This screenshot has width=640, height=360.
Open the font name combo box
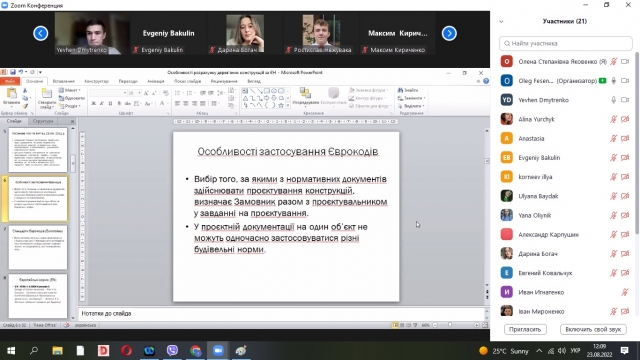(x=108, y=93)
